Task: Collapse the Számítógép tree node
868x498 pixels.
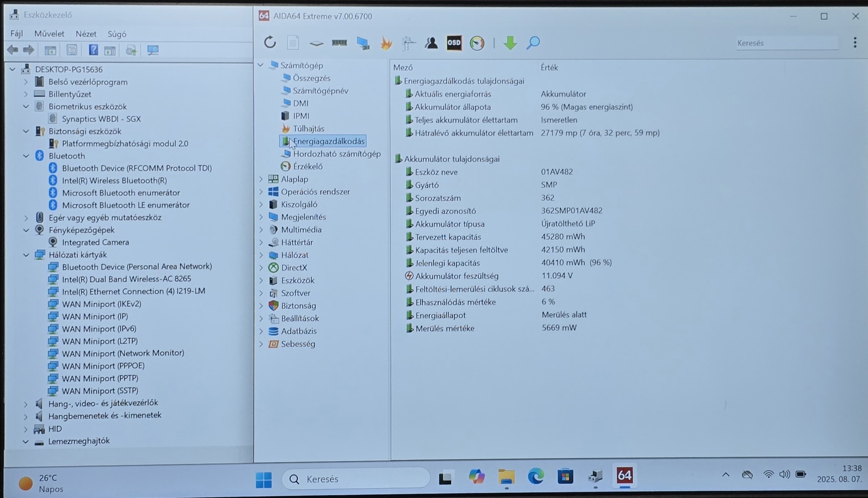Action: (x=260, y=65)
